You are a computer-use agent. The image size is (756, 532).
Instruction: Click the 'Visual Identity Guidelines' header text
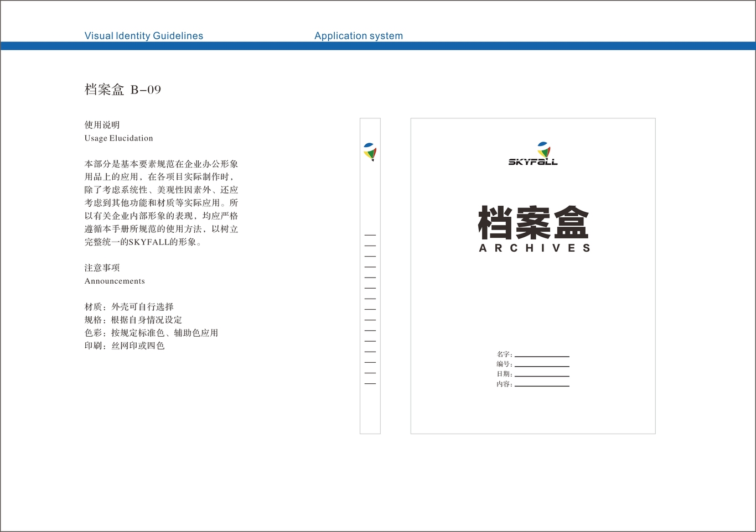coord(144,36)
